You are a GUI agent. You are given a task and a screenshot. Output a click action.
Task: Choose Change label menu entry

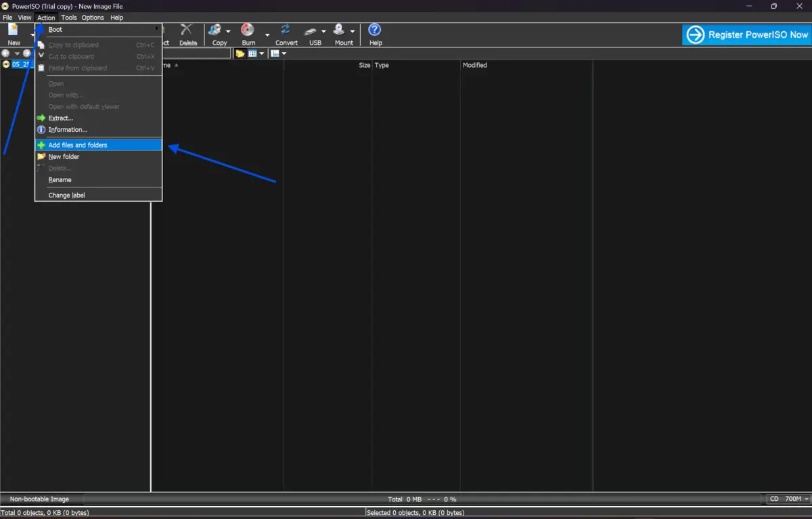99,195
